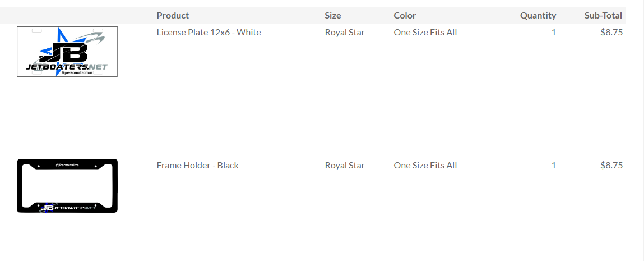Image resolution: width=644 pixels, height=261 pixels.
Task: Click the Product column header
Action: (x=173, y=16)
